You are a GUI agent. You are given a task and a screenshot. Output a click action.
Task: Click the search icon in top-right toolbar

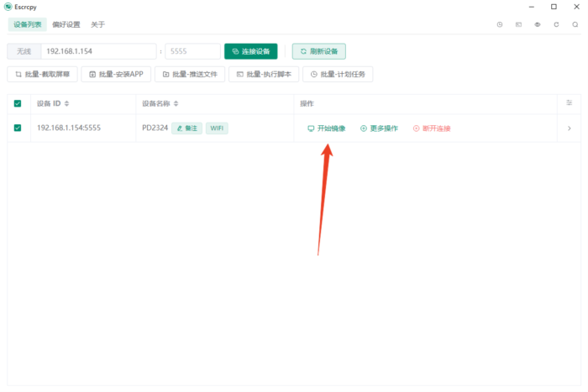(x=574, y=24)
